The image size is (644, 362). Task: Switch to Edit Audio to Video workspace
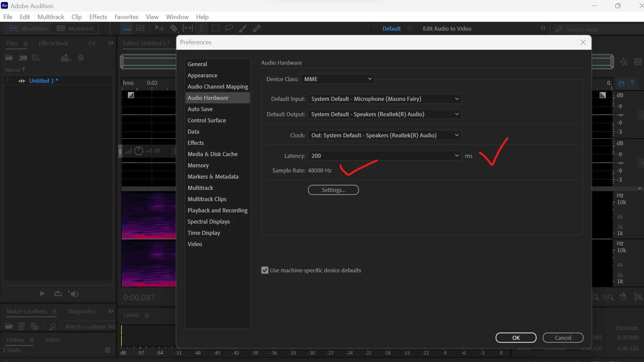[447, 29]
